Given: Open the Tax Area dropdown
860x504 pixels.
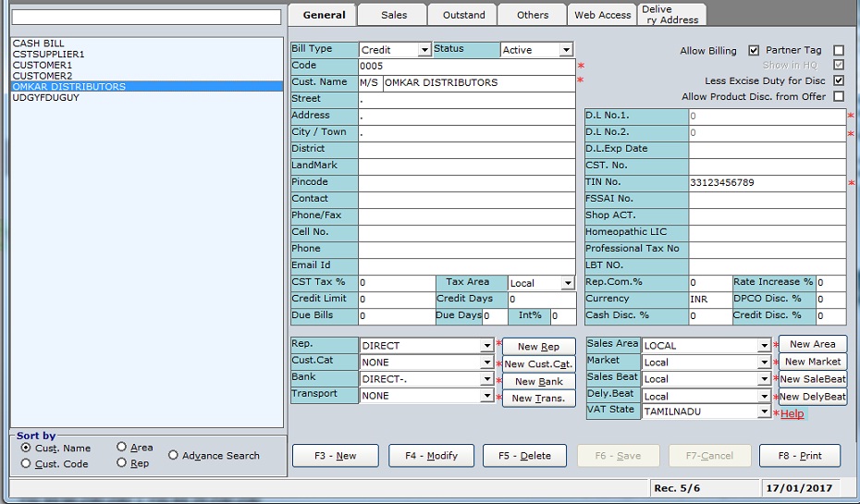Looking at the screenshot, I should 567,283.
